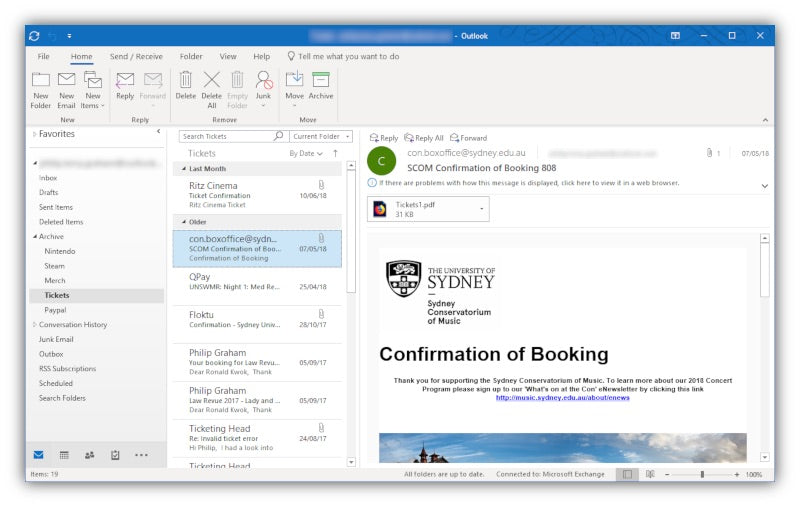This screenshot has width=800, height=507.
Task: Open the View ribbon tab
Action: (x=228, y=57)
